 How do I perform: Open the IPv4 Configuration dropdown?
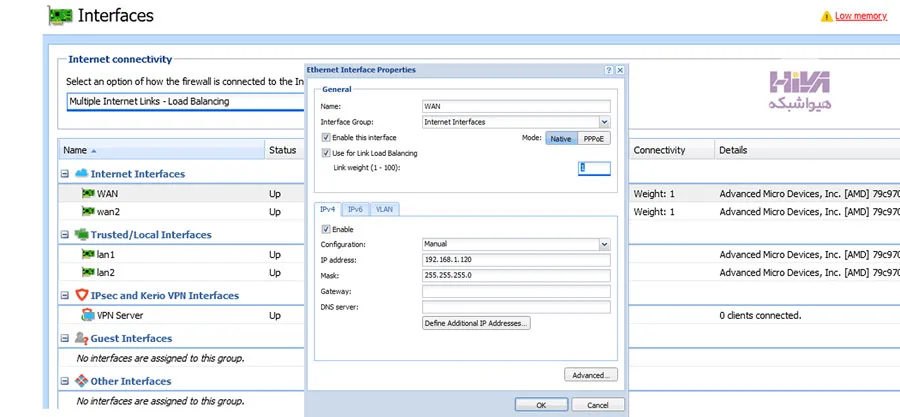pos(604,244)
